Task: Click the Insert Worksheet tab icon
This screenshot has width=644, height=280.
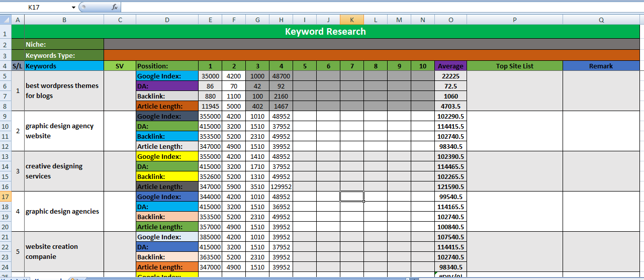Action: 73,278
